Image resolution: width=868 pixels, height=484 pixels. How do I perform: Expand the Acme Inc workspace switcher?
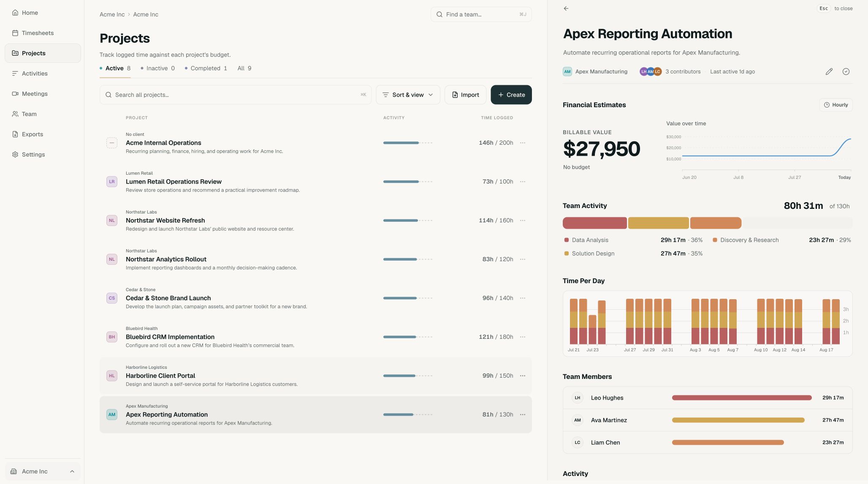[43, 471]
